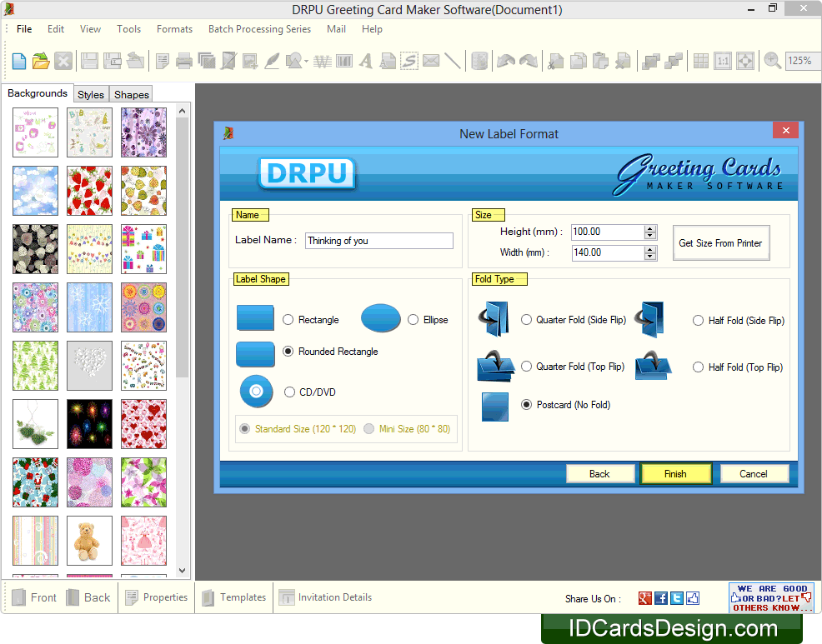
Task: Select the Print icon on the toolbar
Action: click(x=183, y=60)
